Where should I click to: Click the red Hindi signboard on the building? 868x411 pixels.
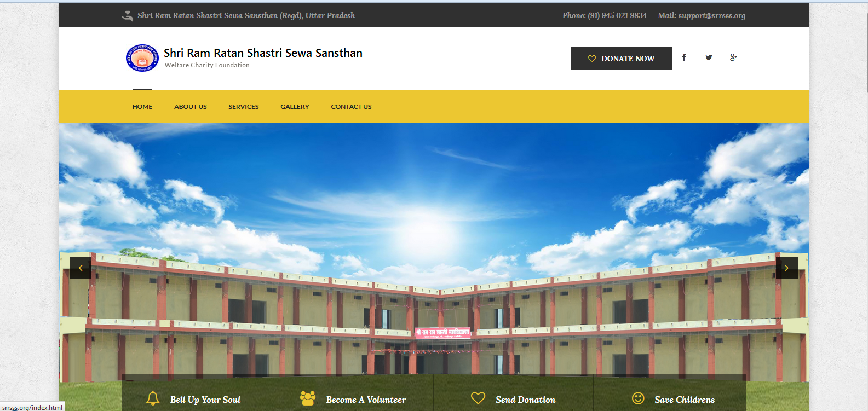(443, 333)
